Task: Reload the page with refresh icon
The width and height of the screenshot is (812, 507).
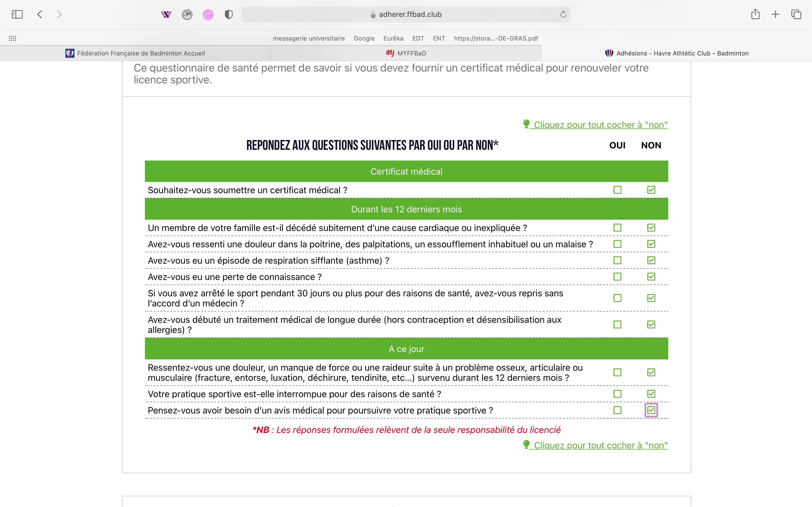Action: pyautogui.click(x=563, y=14)
